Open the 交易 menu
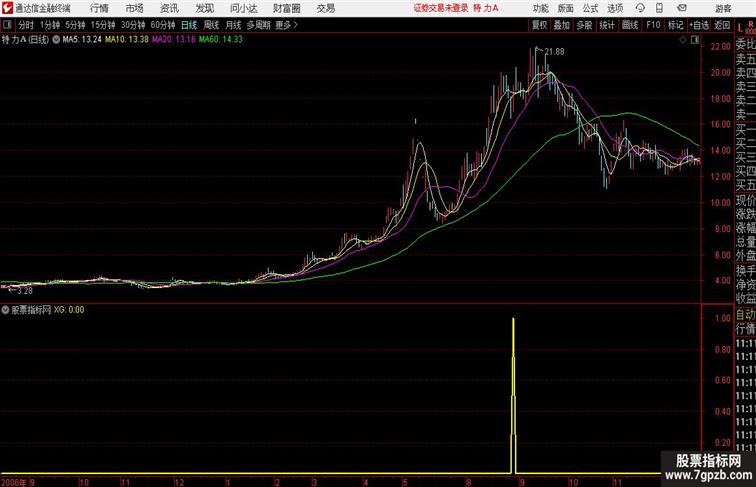Image resolution: width=756 pixels, height=487 pixels. (x=325, y=8)
